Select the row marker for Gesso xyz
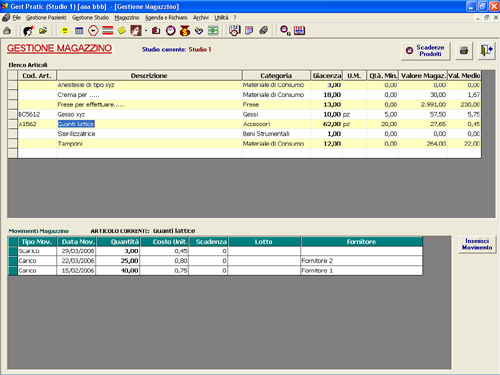The image size is (500, 375). (13, 114)
